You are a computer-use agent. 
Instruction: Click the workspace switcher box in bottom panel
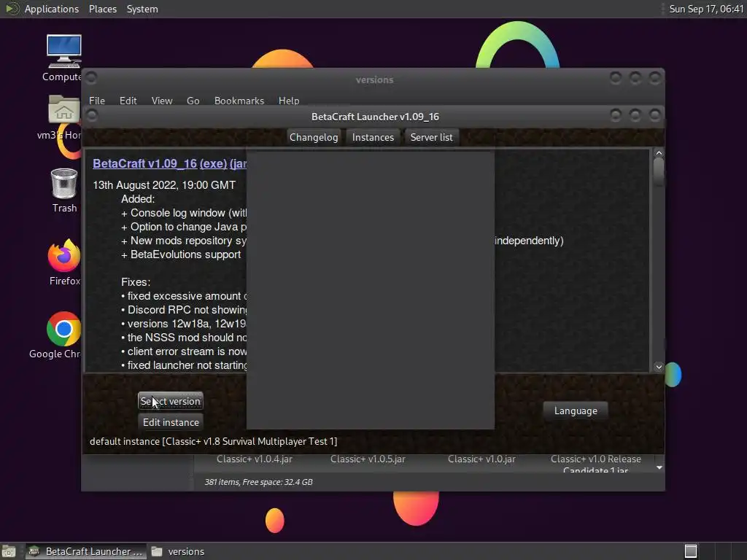(x=690, y=551)
